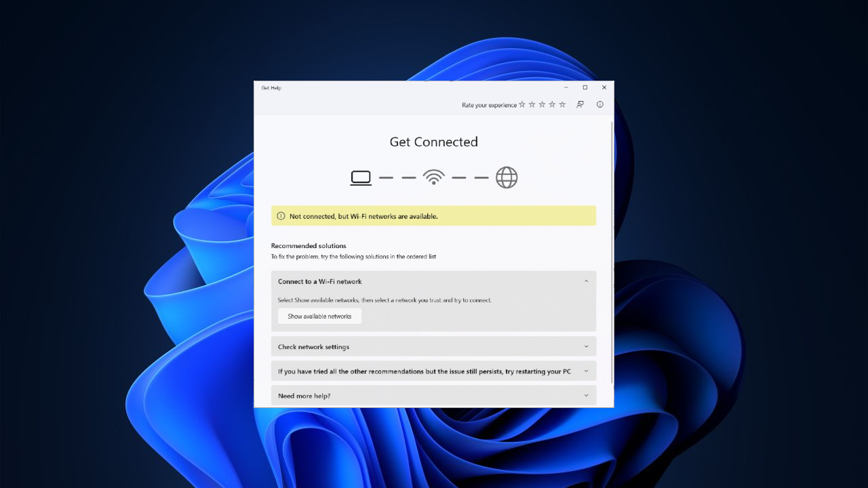Minimize the Get Help window
Screen dimensions: 868x488
(566, 87)
